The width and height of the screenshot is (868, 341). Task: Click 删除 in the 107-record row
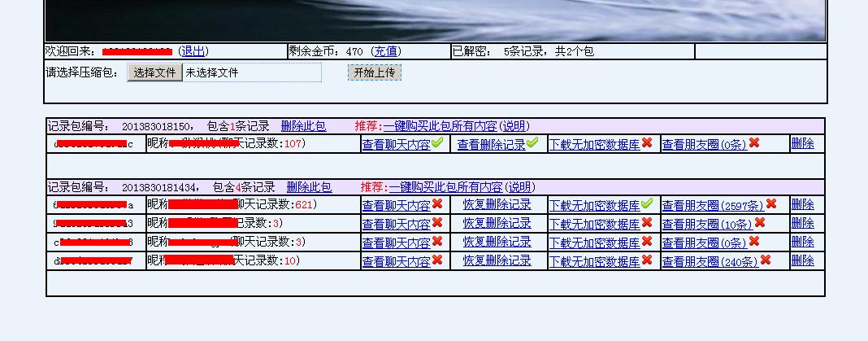(803, 143)
